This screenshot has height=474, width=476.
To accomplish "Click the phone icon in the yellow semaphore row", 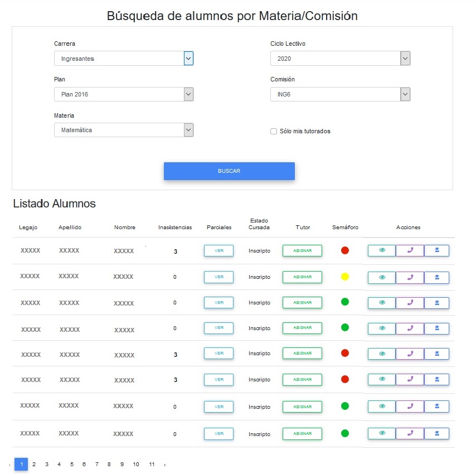I will 410,277.
